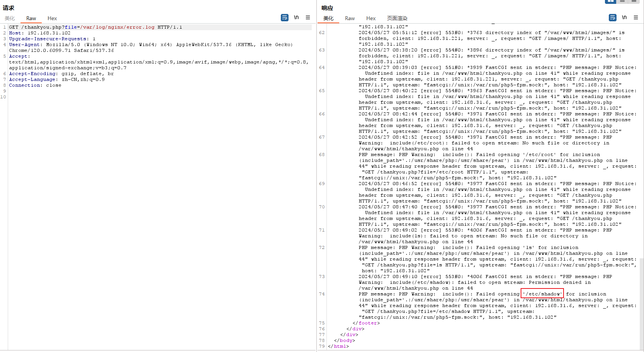644x352 pixels.
Task: Open the request panel hamburger menu
Action: click(308, 17)
